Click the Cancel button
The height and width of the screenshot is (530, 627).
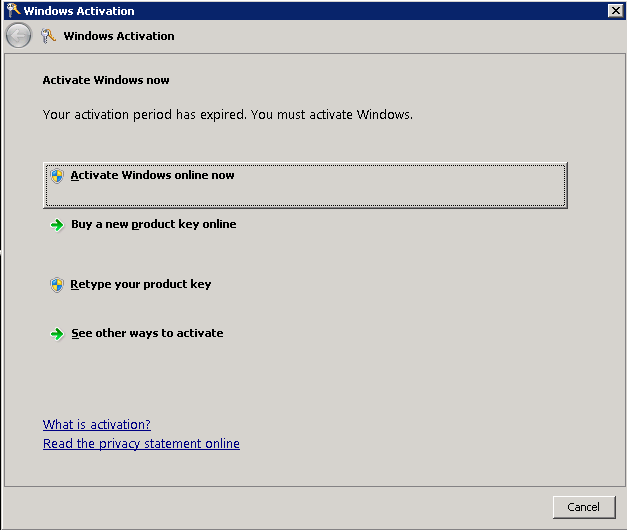pos(584,507)
